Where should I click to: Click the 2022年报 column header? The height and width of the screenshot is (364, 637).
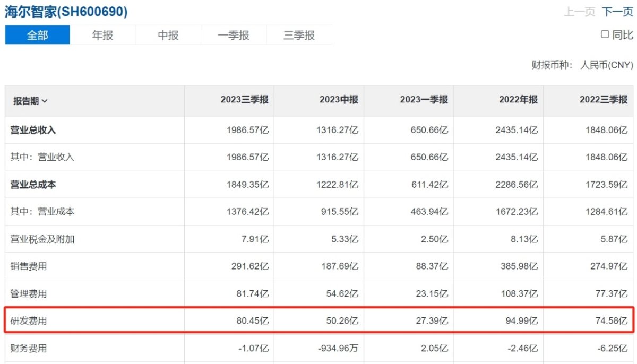518,100
